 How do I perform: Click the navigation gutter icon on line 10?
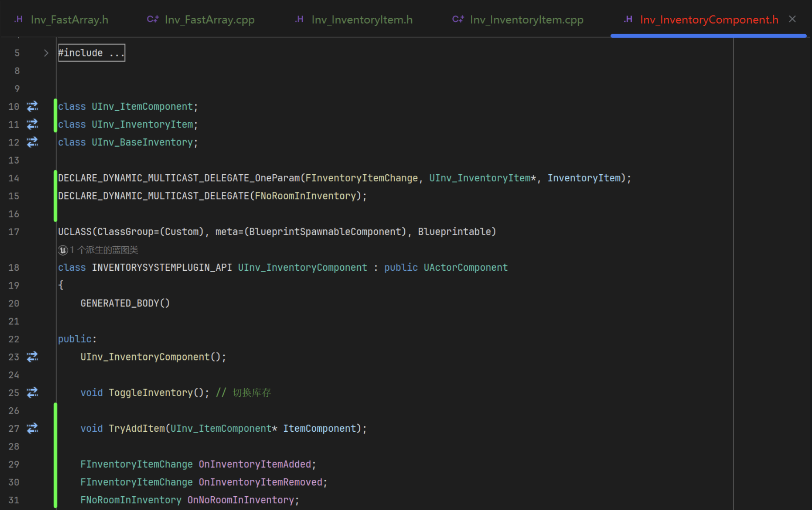click(x=32, y=106)
